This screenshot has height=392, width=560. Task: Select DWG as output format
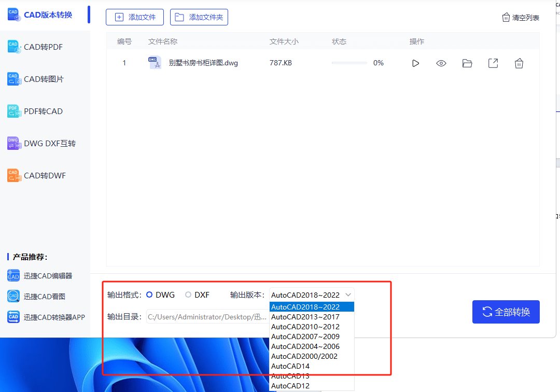click(x=150, y=294)
